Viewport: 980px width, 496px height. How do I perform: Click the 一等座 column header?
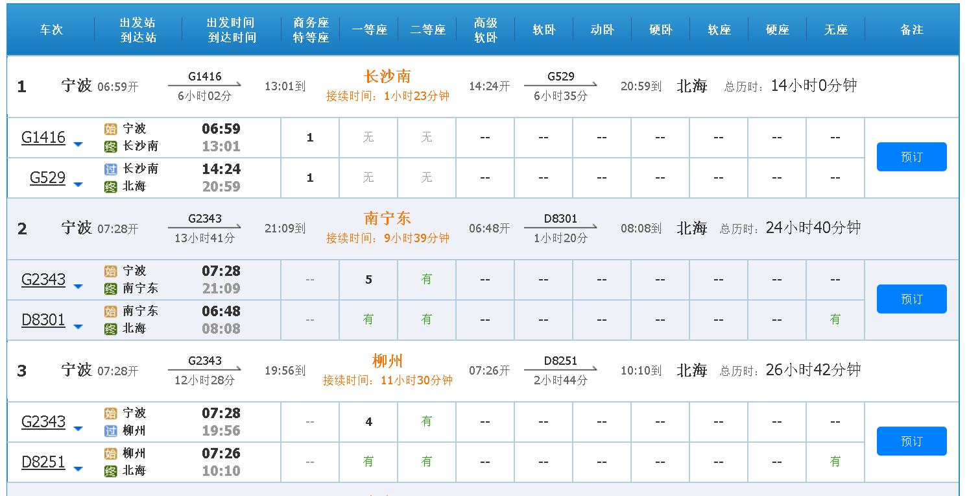(369, 30)
